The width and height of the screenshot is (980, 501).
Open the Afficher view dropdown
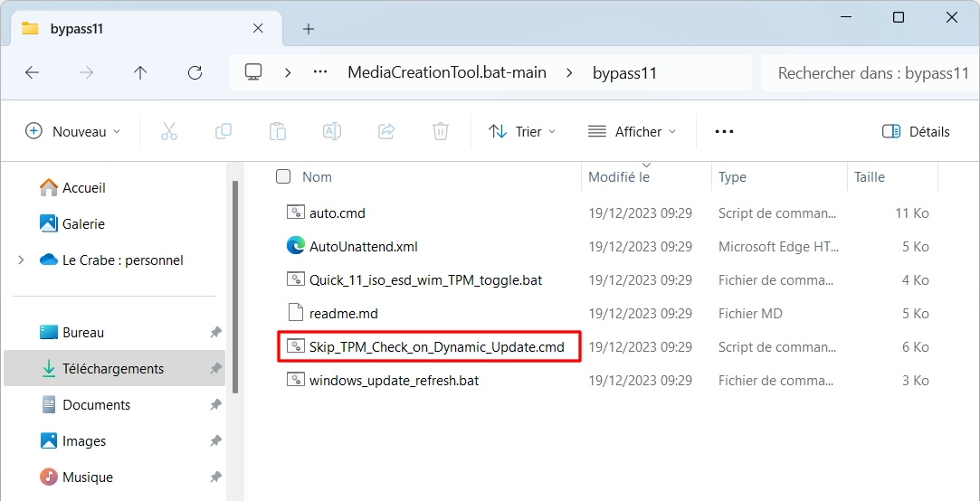[632, 132]
